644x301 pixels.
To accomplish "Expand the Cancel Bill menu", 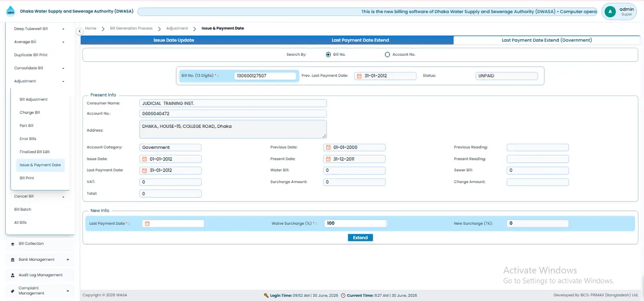I will 63,197.
